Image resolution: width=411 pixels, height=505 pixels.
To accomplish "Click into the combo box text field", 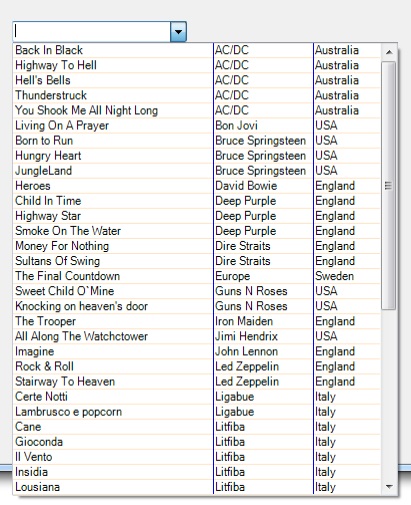I will point(92,32).
